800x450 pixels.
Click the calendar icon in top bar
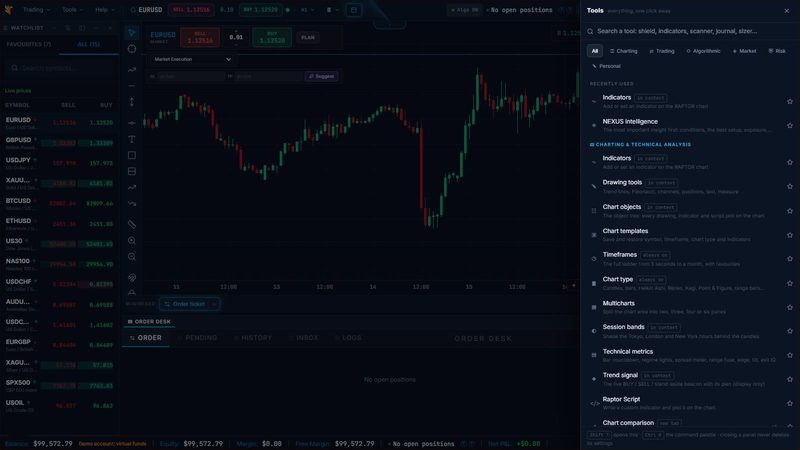(x=354, y=10)
